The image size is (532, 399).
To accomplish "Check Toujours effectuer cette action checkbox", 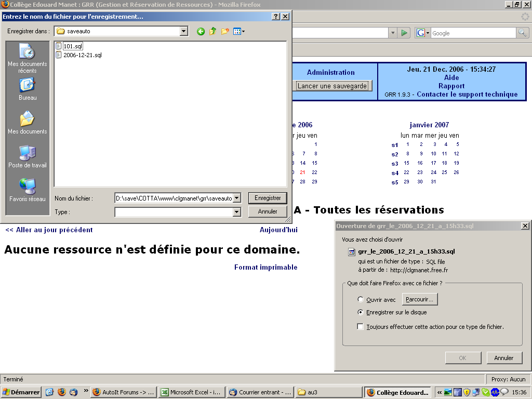I will tap(361, 327).
